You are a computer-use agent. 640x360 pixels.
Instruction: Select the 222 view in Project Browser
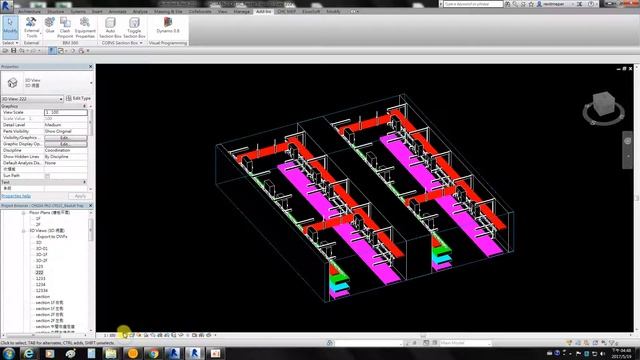click(x=39, y=272)
